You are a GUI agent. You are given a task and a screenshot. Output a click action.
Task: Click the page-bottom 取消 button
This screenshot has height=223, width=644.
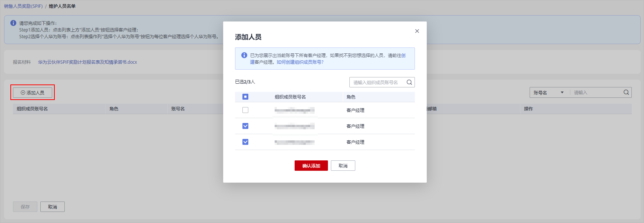53,207
